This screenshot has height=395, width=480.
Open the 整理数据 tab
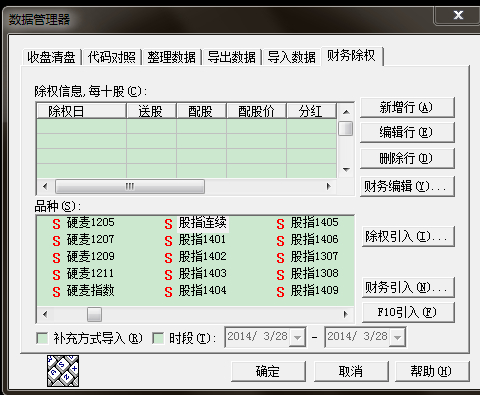point(172,57)
